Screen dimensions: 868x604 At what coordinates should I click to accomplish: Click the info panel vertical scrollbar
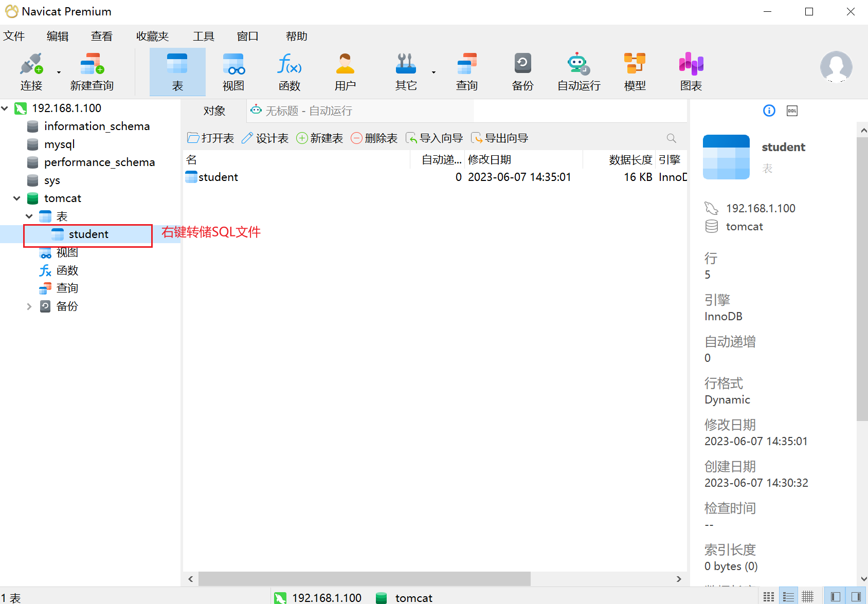coord(862,280)
